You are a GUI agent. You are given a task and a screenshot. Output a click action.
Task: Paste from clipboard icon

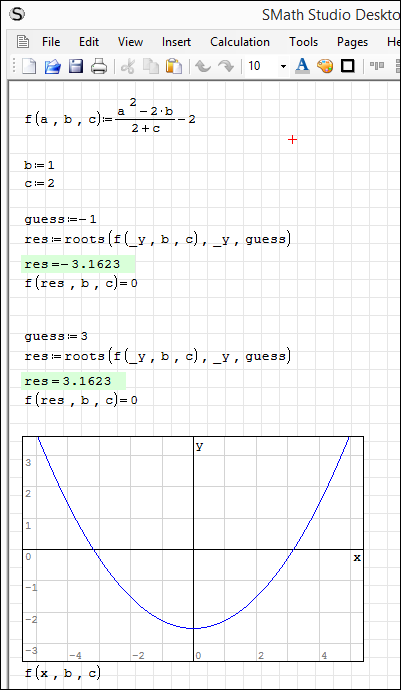point(174,66)
